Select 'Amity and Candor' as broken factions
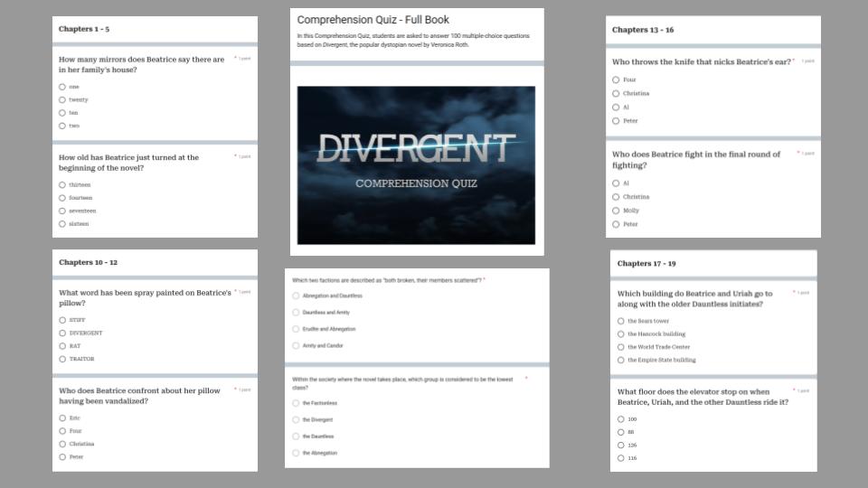 [x=297, y=346]
